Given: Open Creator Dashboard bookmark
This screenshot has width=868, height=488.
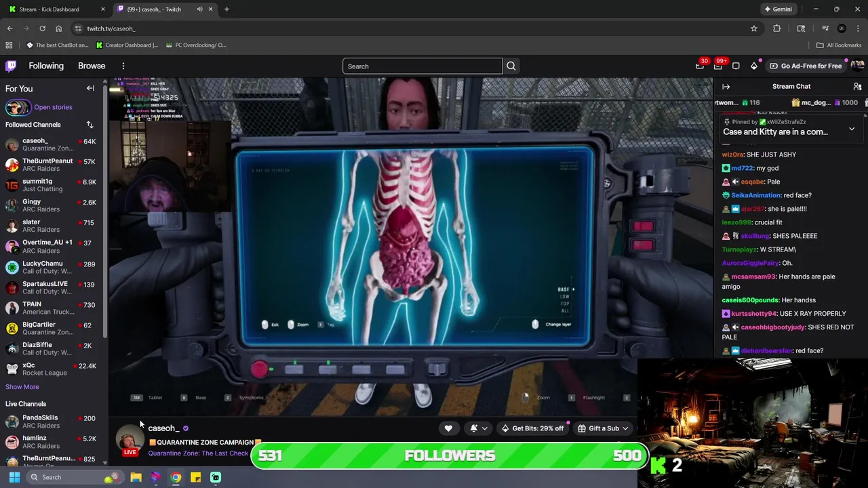Looking at the screenshot, I should click(x=127, y=45).
